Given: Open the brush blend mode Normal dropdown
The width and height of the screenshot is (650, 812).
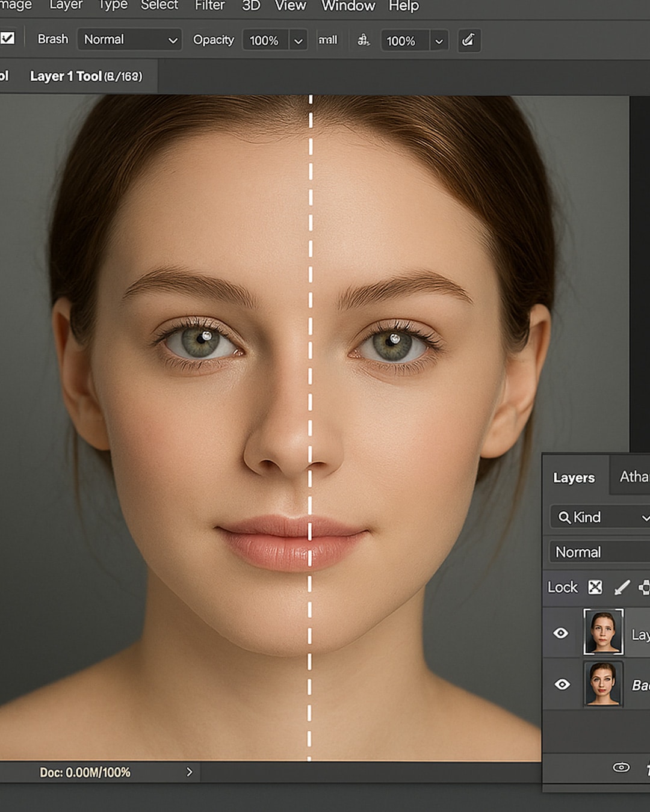Looking at the screenshot, I should click(129, 40).
